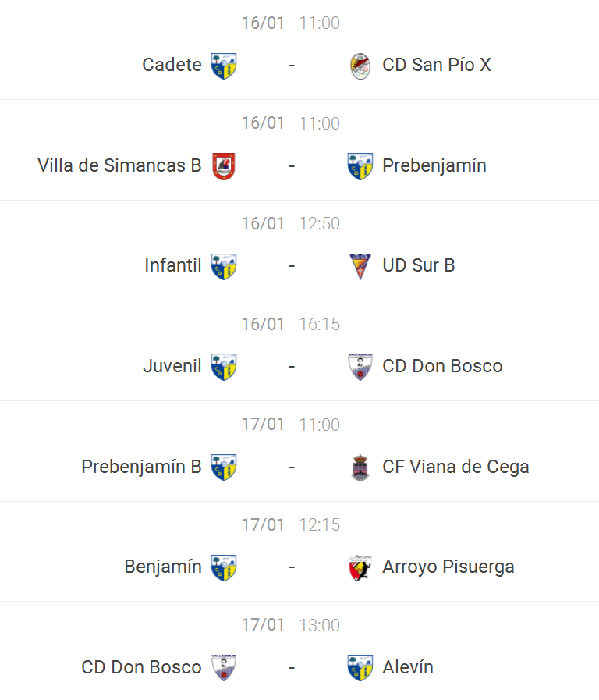Viewport: 599px width, 700px height.
Task: Click the Infantil team crest
Action: (x=224, y=266)
